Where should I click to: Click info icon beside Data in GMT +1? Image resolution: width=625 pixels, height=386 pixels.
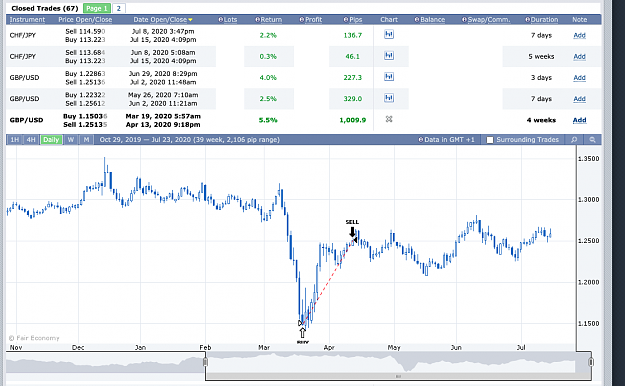pos(421,140)
